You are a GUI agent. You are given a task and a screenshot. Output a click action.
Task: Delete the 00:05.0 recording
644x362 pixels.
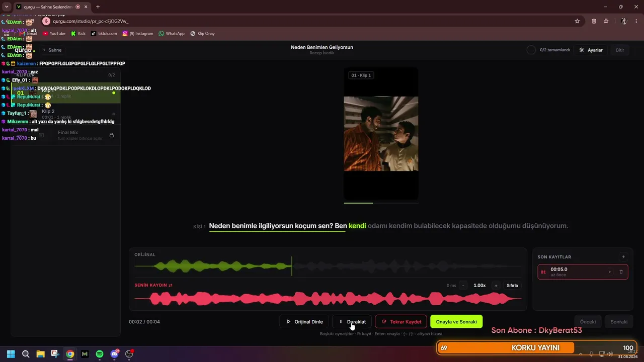point(621,272)
